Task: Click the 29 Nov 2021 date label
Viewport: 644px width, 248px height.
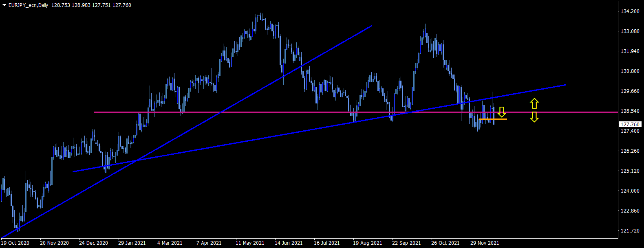Action: pyautogui.click(x=485, y=243)
